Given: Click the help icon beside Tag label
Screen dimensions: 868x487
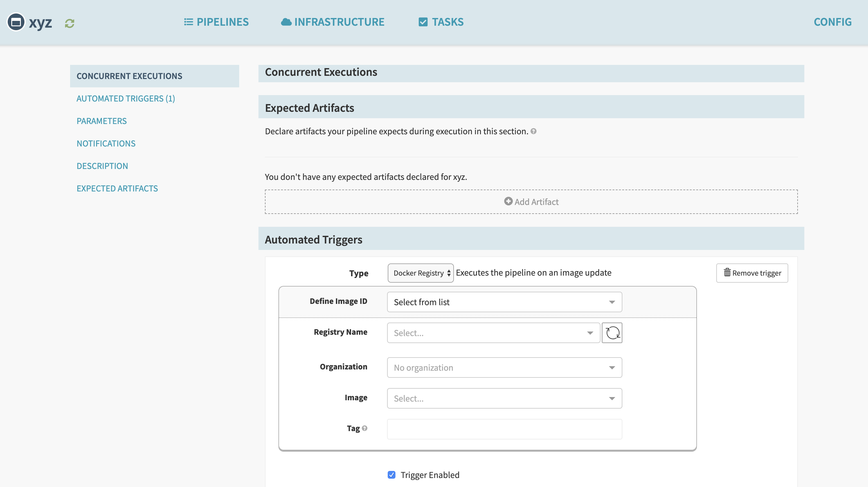Looking at the screenshot, I should pos(365,428).
